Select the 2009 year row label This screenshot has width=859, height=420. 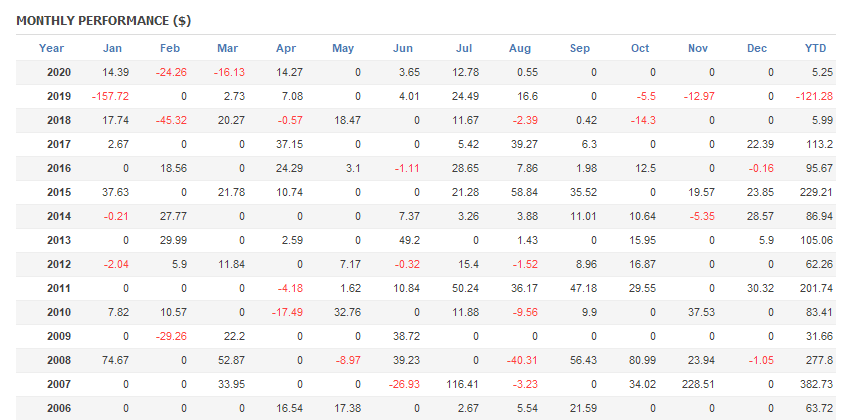click(x=59, y=337)
